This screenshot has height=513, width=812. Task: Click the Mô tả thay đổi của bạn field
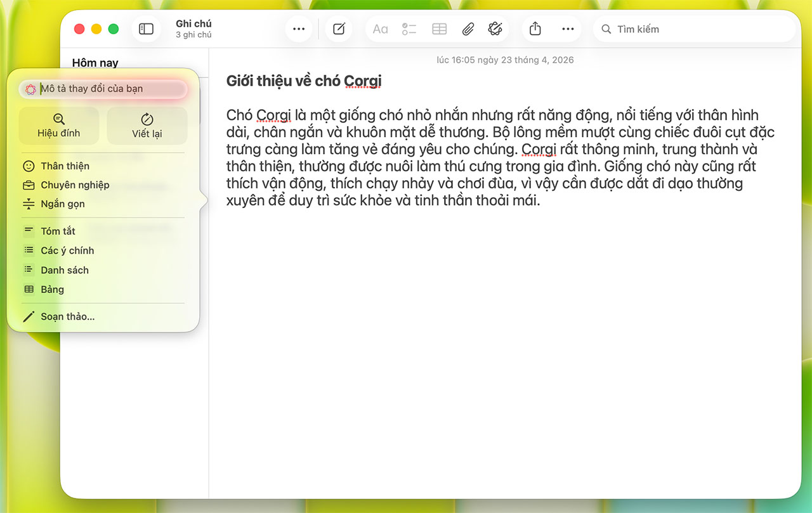108,89
